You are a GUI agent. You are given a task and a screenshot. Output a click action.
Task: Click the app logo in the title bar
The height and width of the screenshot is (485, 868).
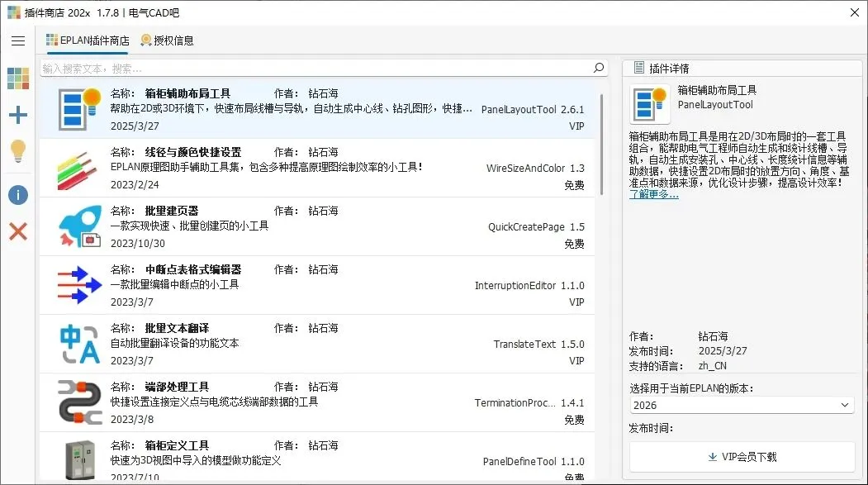point(14,12)
